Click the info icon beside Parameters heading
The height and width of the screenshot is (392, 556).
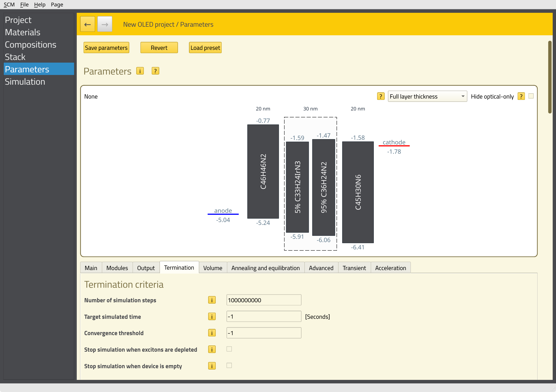click(x=140, y=71)
